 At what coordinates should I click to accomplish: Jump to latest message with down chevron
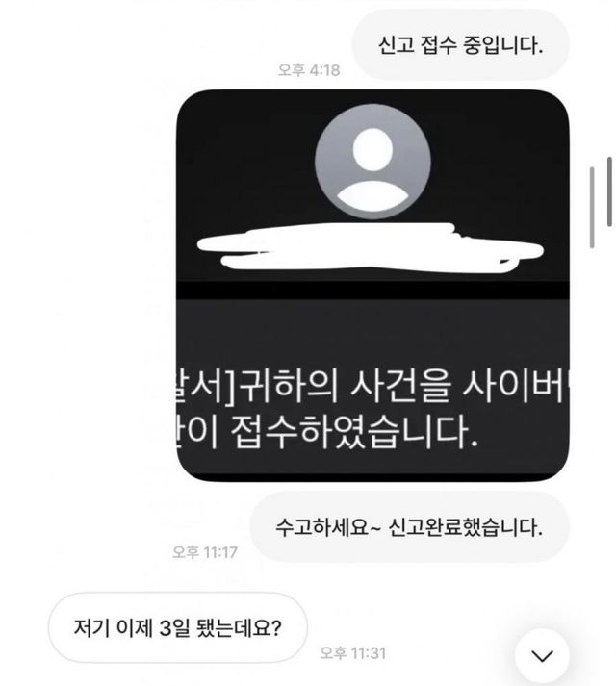click(x=542, y=656)
